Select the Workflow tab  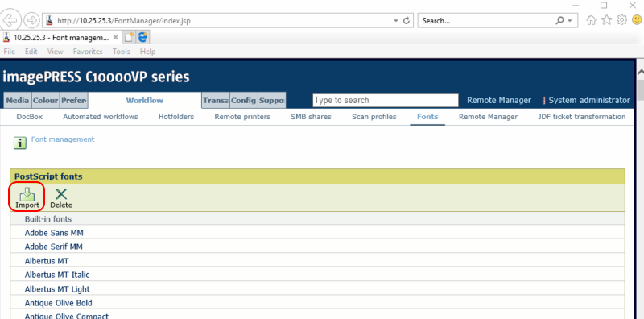click(x=145, y=101)
